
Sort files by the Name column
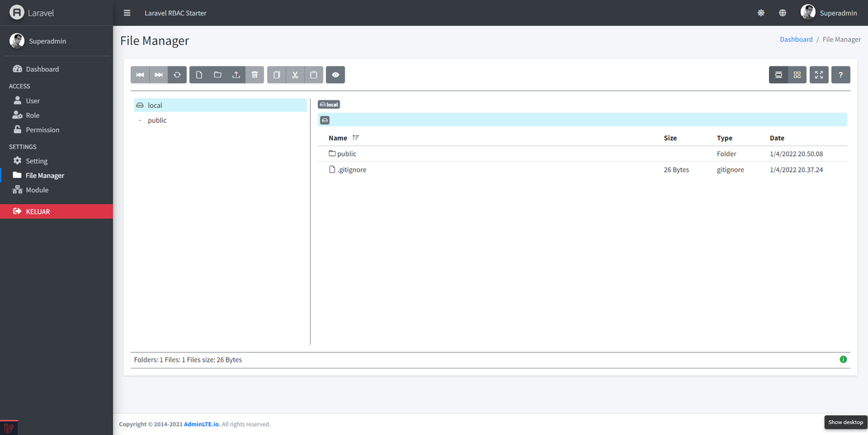(338, 138)
